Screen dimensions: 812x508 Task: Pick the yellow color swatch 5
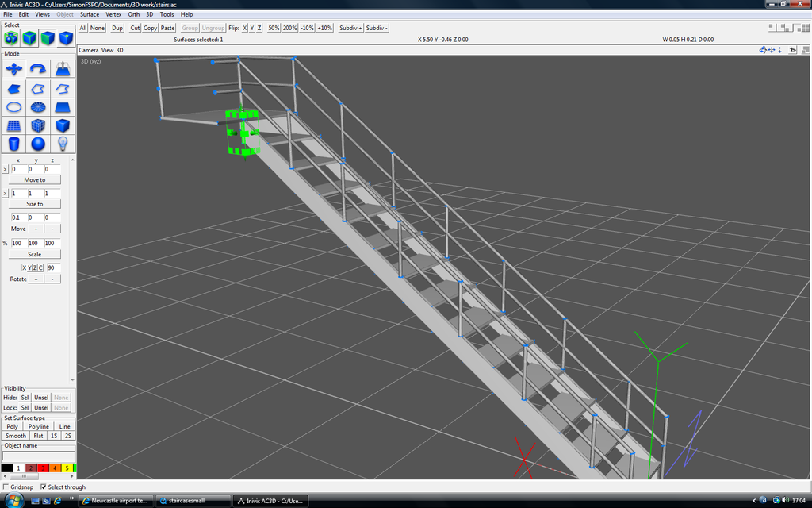pyautogui.click(x=67, y=468)
